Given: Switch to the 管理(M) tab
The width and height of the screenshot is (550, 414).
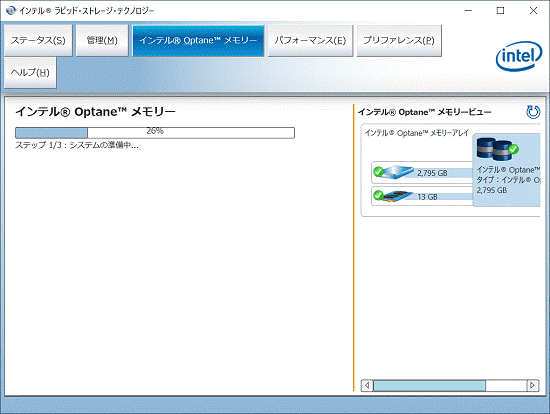Looking at the screenshot, I should [102, 40].
